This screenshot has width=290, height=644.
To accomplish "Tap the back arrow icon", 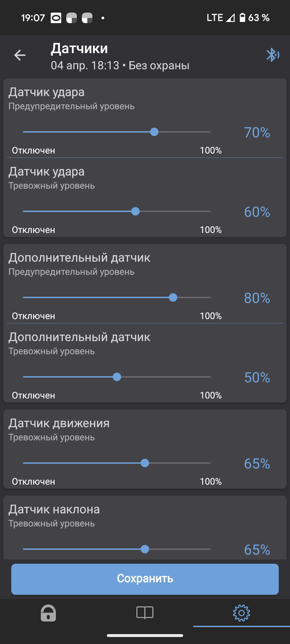I will coord(20,55).
